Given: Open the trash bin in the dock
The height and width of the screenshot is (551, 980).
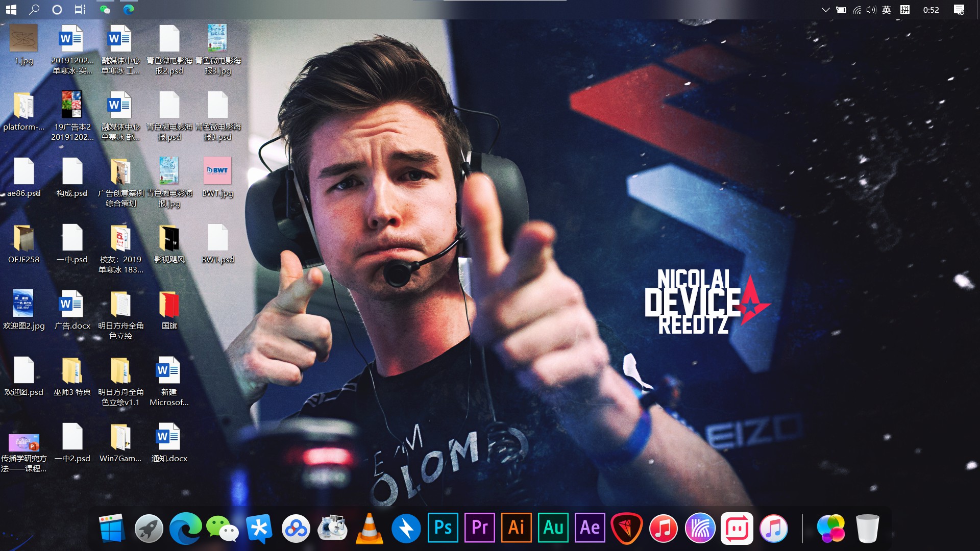Looking at the screenshot, I should coord(867,529).
